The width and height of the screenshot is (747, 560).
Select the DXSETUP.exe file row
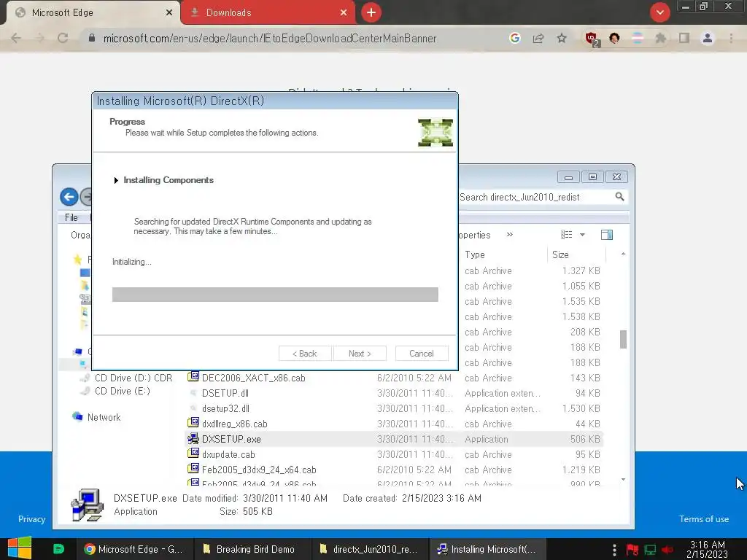coord(393,439)
